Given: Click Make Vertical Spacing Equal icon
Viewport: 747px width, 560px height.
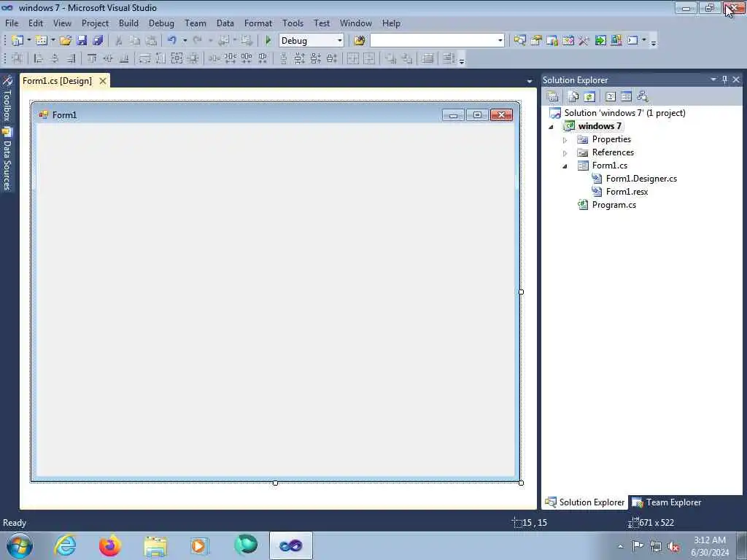Looking at the screenshot, I should coord(284,58).
